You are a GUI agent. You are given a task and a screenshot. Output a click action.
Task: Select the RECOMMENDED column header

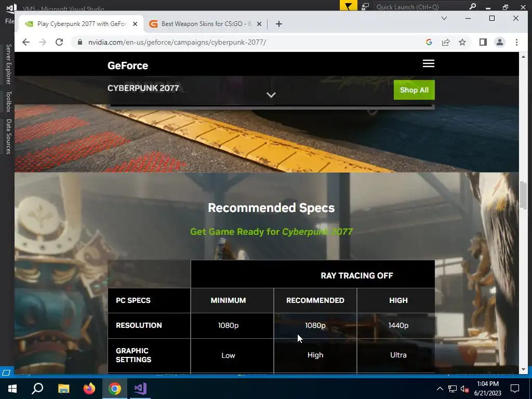315,300
